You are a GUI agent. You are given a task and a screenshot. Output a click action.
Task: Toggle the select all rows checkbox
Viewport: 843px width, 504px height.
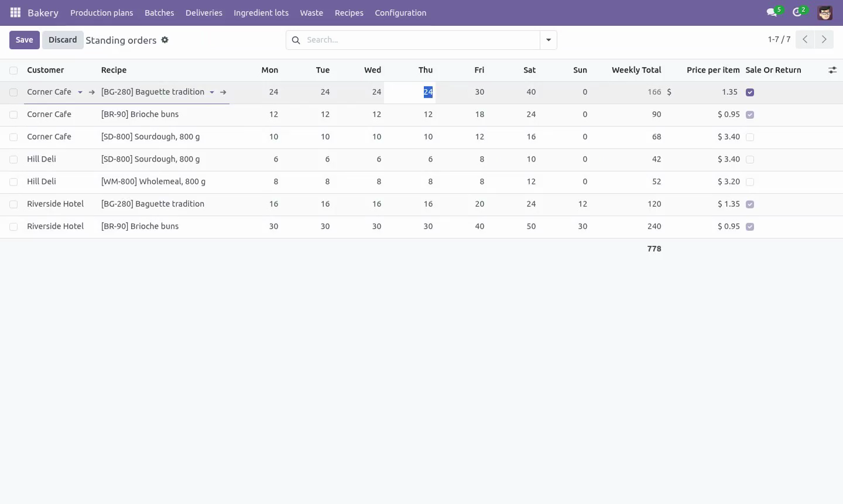point(13,70)
